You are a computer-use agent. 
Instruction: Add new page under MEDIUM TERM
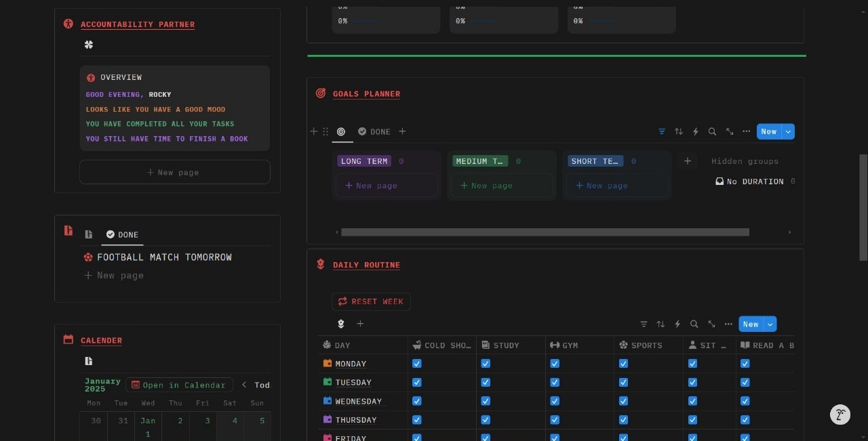[502, 186]
